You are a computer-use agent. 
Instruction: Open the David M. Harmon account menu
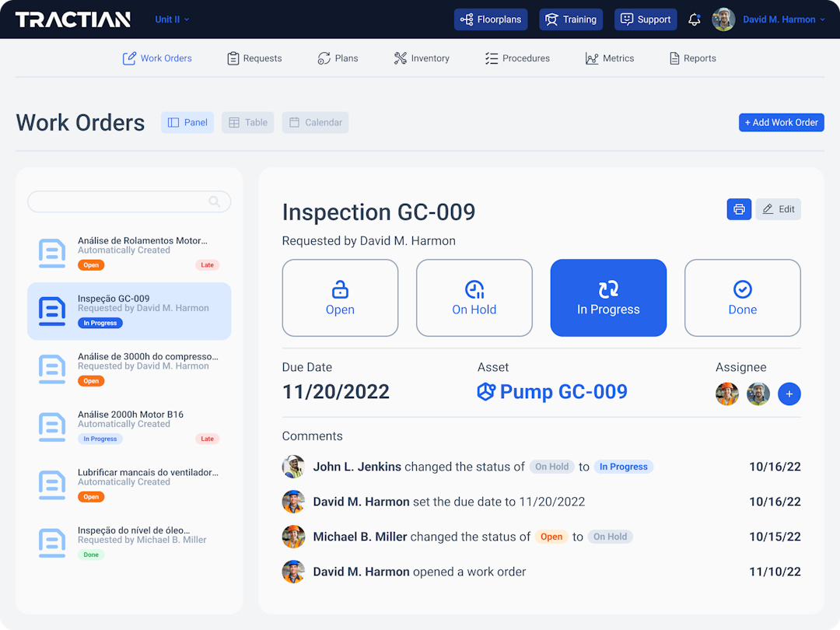click(783, 19)
